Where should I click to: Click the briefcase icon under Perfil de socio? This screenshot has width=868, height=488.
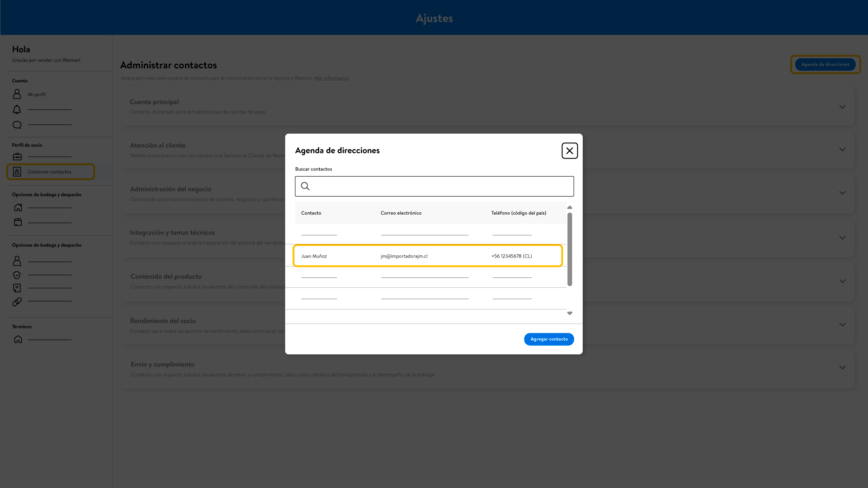click(17, 157)
